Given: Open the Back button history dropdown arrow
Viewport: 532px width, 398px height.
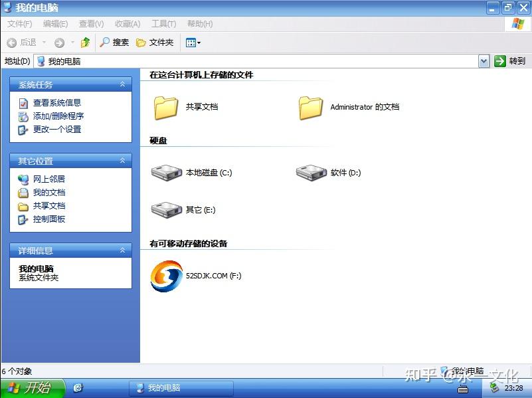Looking at the screenshot, I should (x=44, y=43).
